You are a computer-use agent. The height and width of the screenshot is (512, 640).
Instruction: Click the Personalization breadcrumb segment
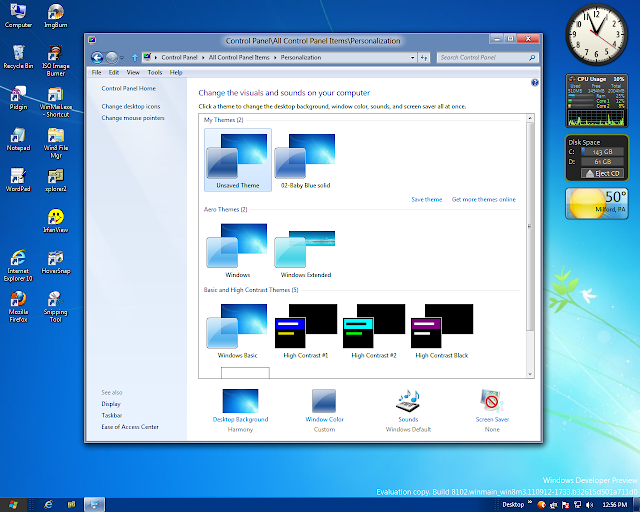301,58
